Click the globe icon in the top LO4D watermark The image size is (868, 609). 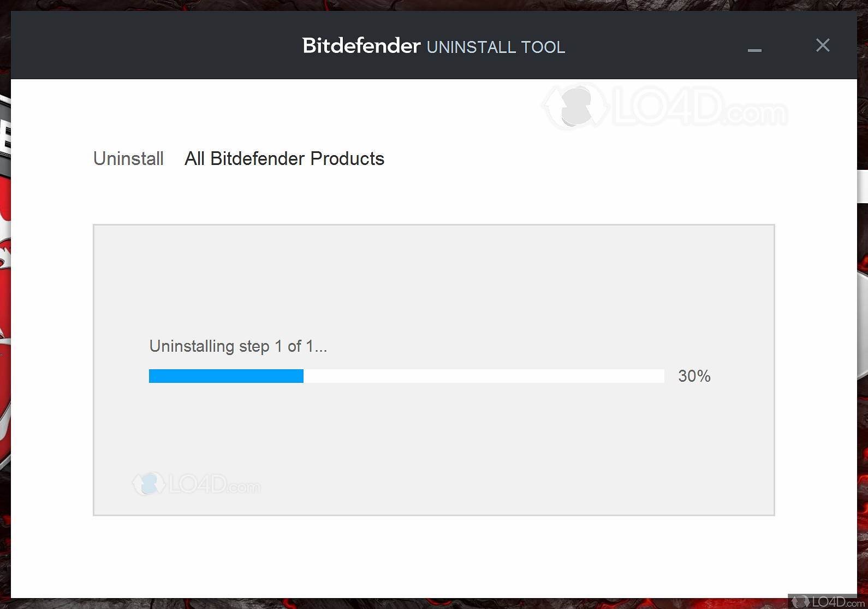click(x=575, y=107)
